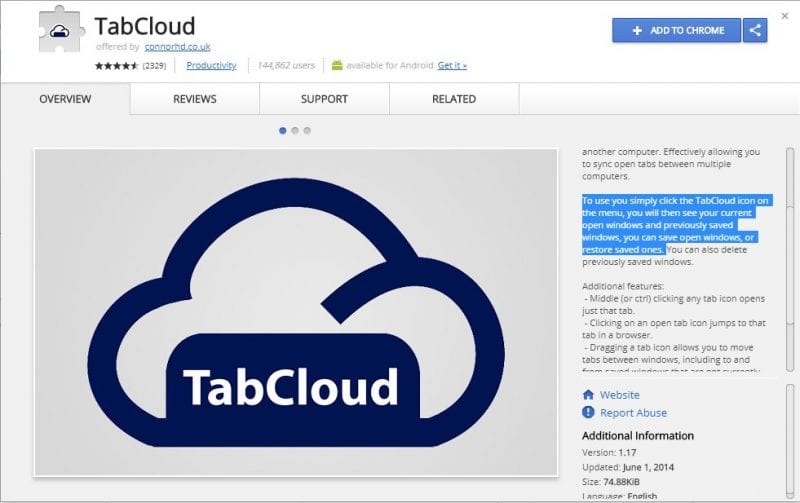800x503 pixels.
Task: Click the Additional features: line
Action: pyautogui.click(x=623, y=286)
